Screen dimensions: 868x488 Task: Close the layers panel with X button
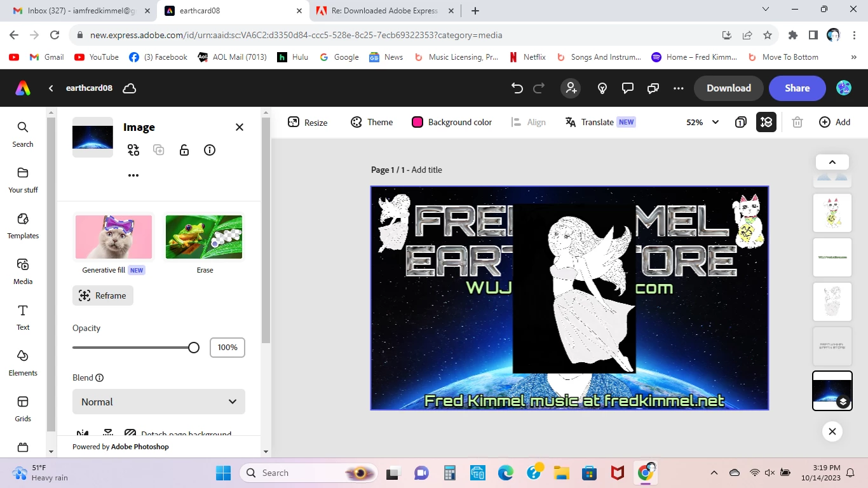click(832, 431)
